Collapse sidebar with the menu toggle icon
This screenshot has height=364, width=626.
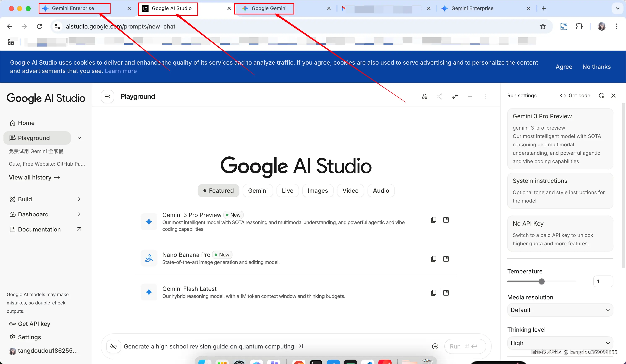point(107,96)
